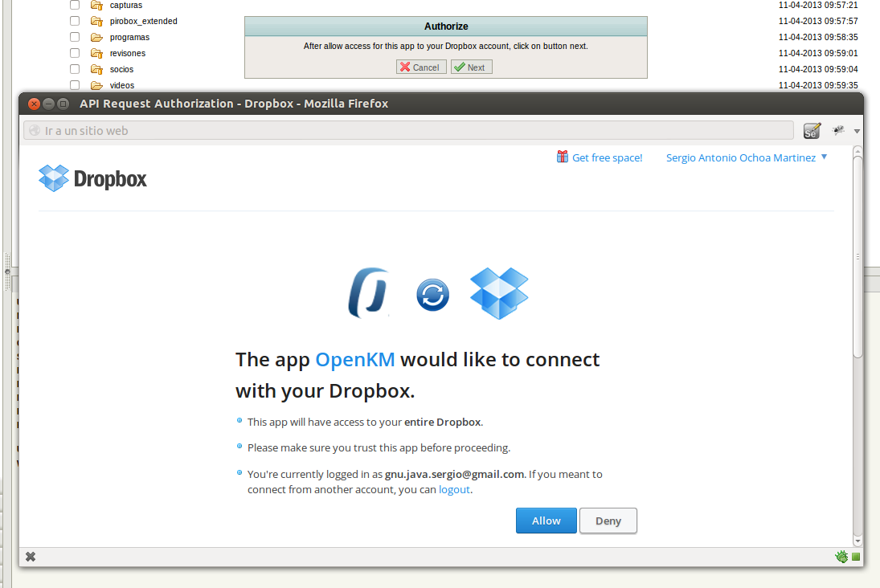Click the green square status indicator
The image size is (880, 588).
856,557
